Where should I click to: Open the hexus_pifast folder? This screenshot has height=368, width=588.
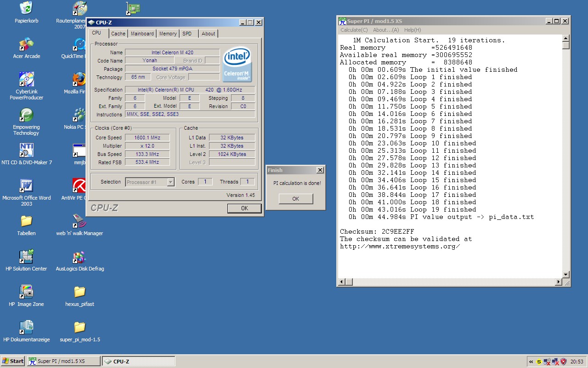point(79,292)
